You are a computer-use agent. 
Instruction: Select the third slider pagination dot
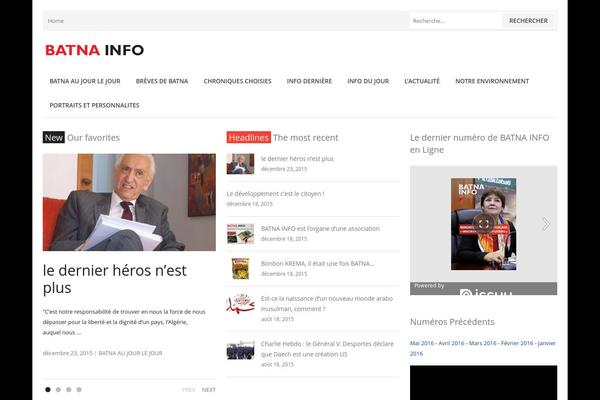click(x=68, y=390)
